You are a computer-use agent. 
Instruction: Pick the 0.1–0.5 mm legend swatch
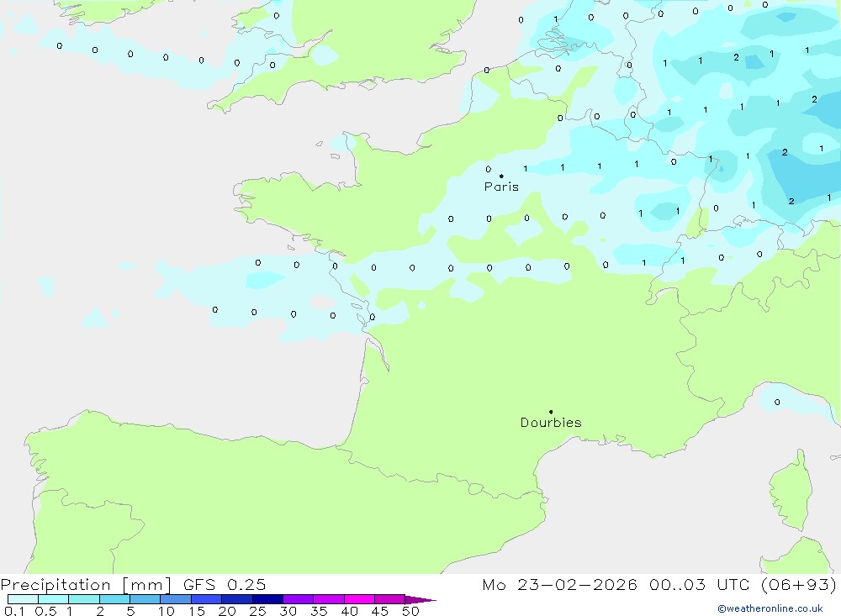point(23,599)
